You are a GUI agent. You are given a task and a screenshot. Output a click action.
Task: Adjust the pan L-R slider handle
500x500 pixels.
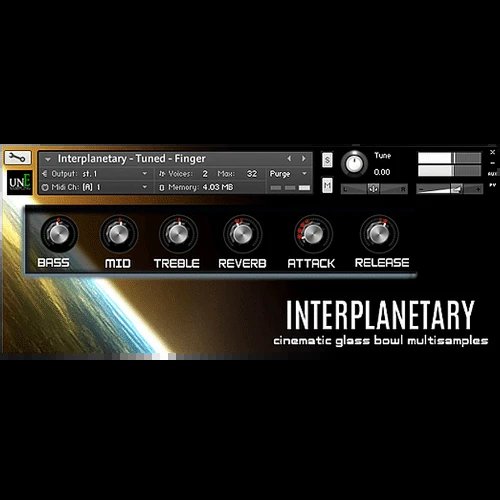pos(373,189)
